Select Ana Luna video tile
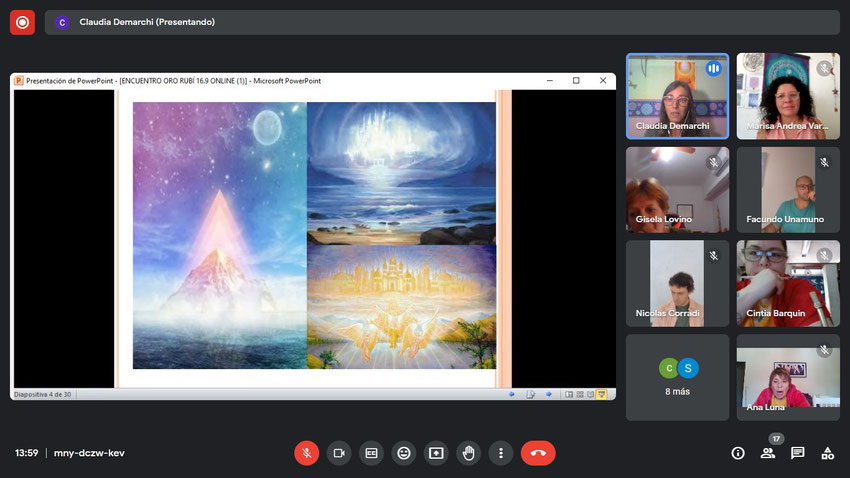 (x=788, y=377)
